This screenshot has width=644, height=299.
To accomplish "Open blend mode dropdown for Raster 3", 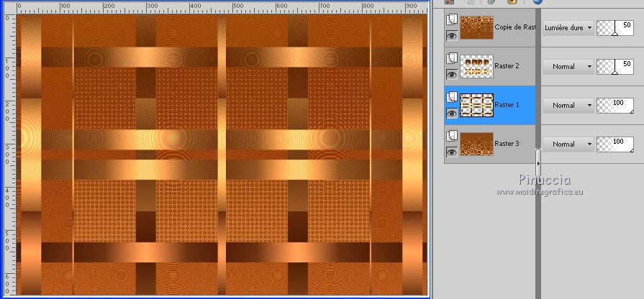I will point(568,144).
